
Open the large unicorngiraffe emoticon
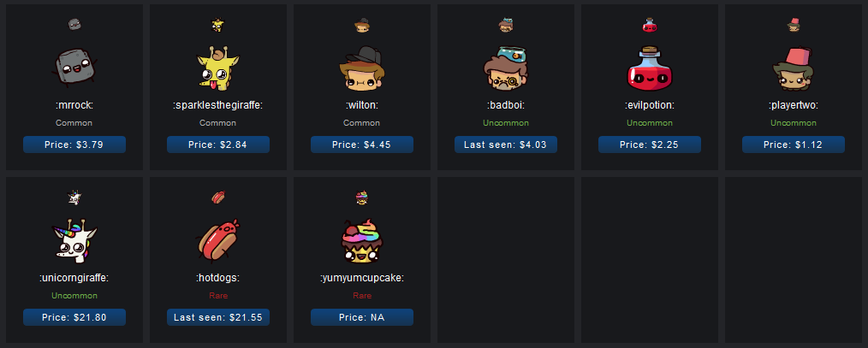pos(74,240)
